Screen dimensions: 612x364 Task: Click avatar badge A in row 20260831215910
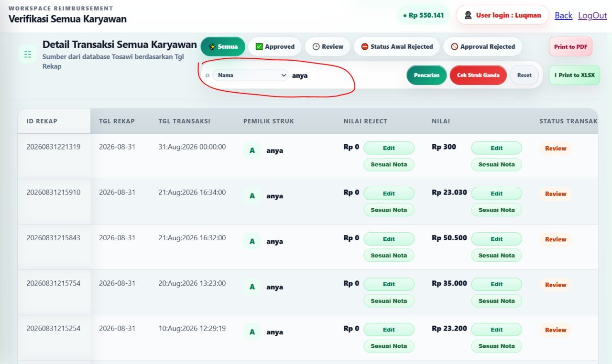pyautogui.click(x=252, y=196)
